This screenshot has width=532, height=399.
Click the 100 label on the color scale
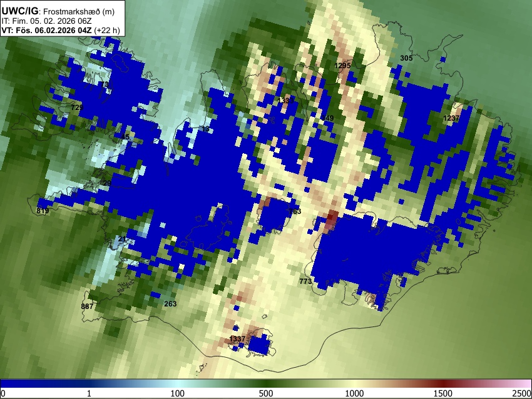tap(178, 393)
